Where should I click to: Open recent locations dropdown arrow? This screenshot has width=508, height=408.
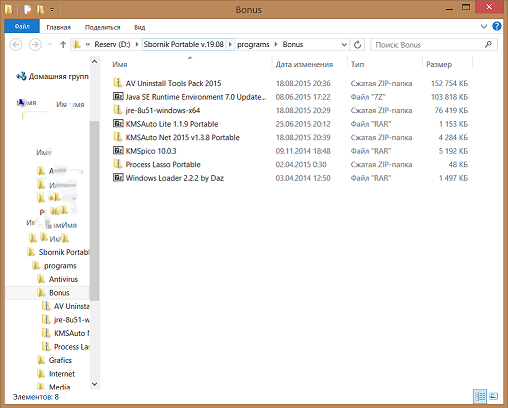(50, 44)
